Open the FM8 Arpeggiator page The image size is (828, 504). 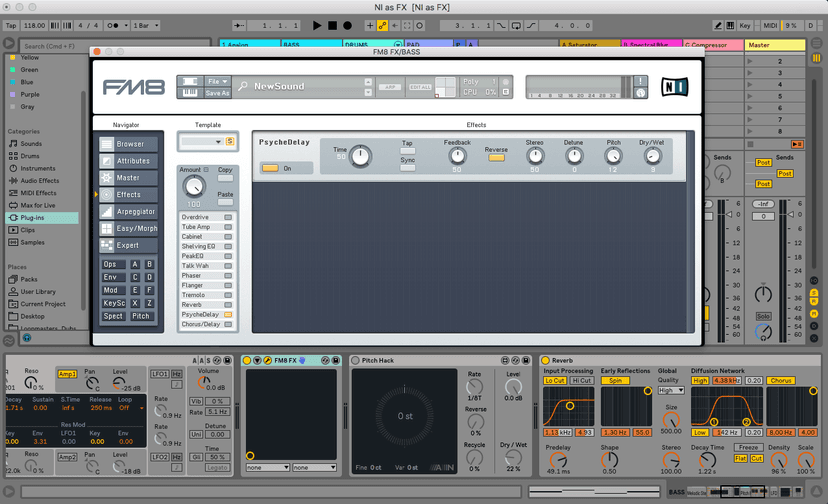click(128, 211)
